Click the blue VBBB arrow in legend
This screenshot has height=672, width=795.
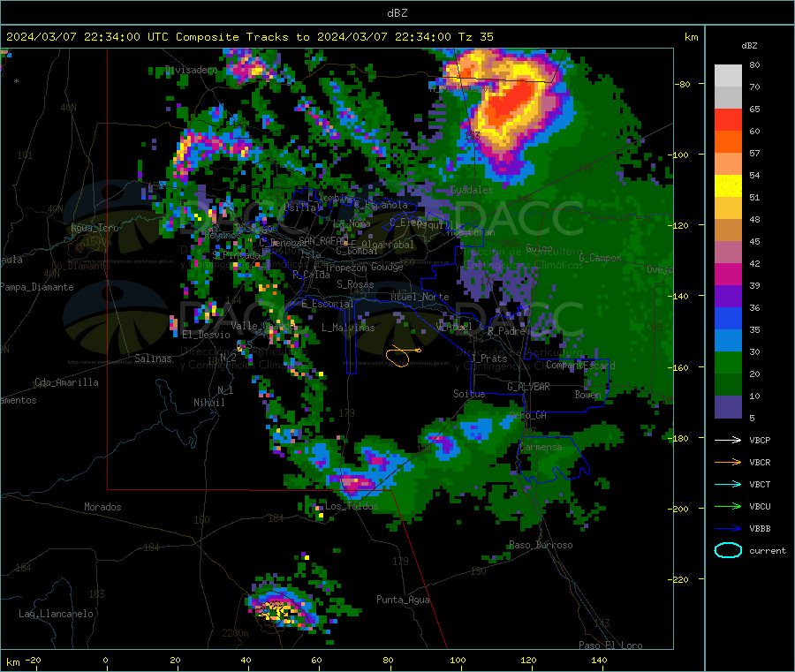[728, 528]
